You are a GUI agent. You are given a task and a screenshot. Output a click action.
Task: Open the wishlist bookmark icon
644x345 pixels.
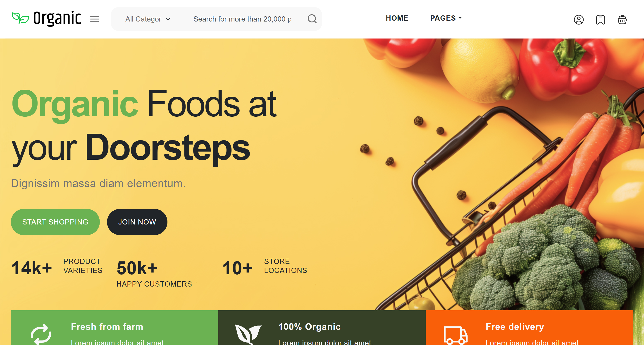coord(600,19)
